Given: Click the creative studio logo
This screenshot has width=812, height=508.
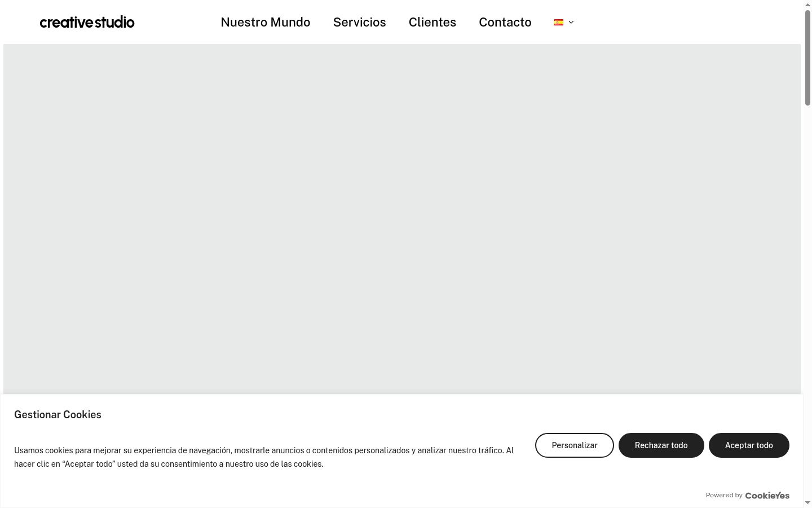Looking at the screenshot, I should pos(87,22).
